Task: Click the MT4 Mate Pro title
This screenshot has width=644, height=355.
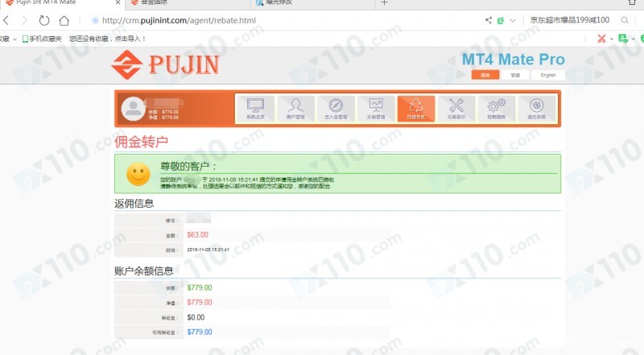Action: click(x=514, y=60)
